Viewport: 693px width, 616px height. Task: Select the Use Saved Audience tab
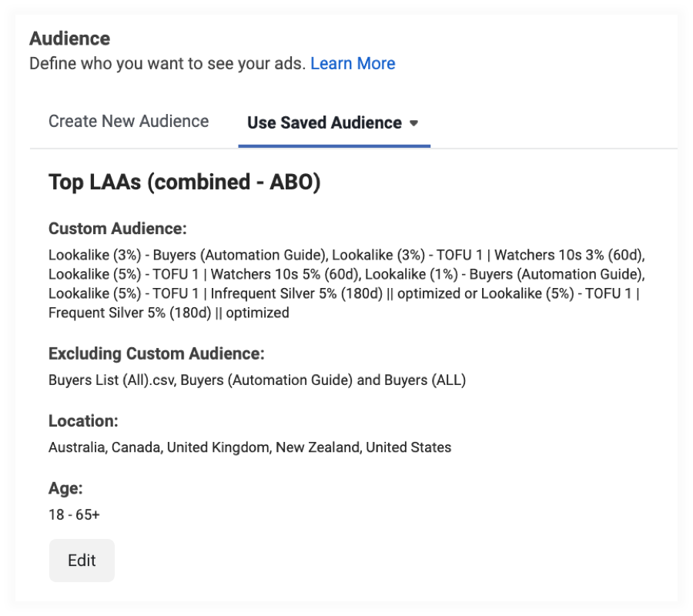(324, 123)
